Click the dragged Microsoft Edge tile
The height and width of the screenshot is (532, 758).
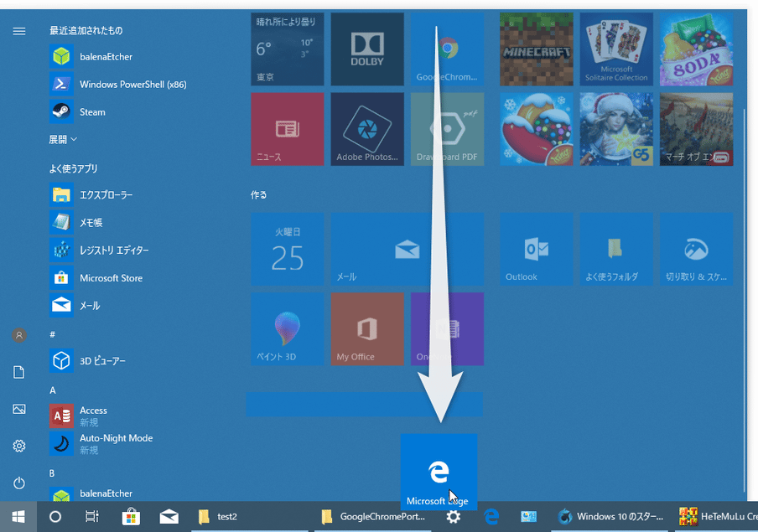439,472
